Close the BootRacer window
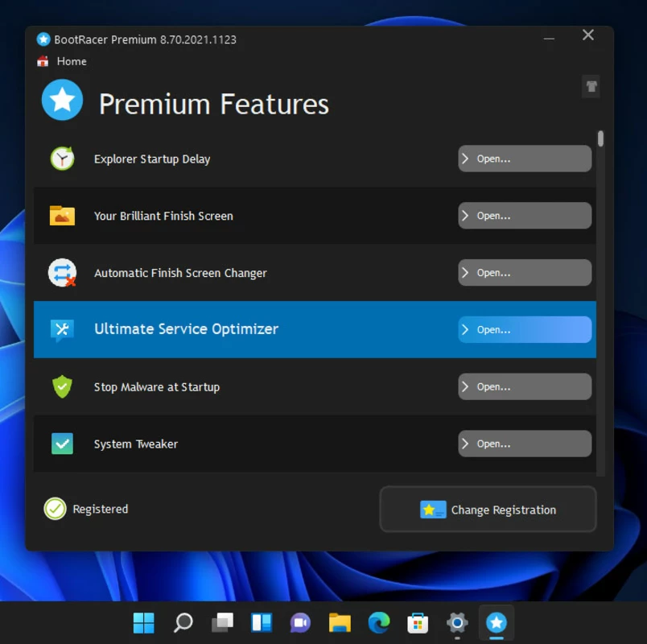The width and height of the screenshot is (647, 644). click(588, 35)
